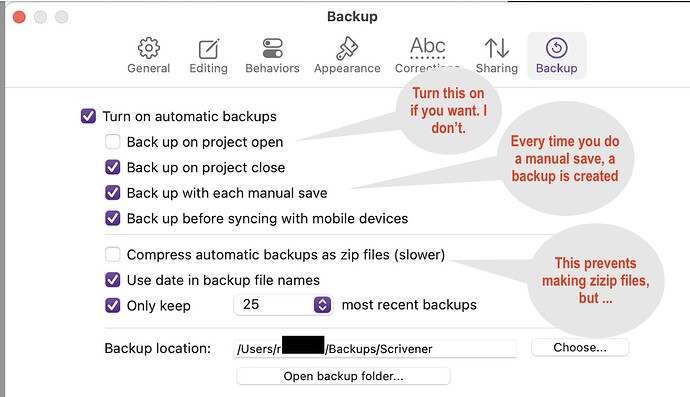Select the Sharing arrows icon

pyautogui.click(x=497, y=48)
